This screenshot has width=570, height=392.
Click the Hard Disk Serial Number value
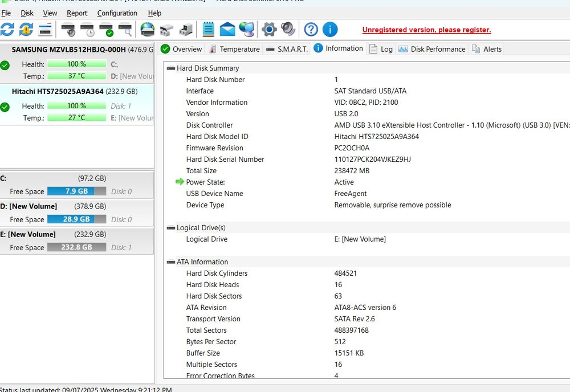373,159
